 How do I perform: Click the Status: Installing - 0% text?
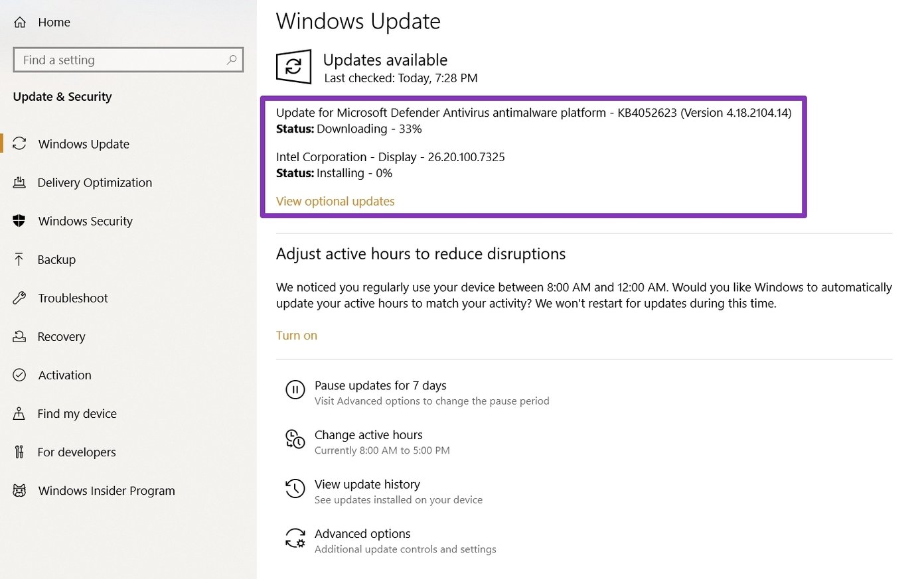pyautogui.click(x=334, y=173)
